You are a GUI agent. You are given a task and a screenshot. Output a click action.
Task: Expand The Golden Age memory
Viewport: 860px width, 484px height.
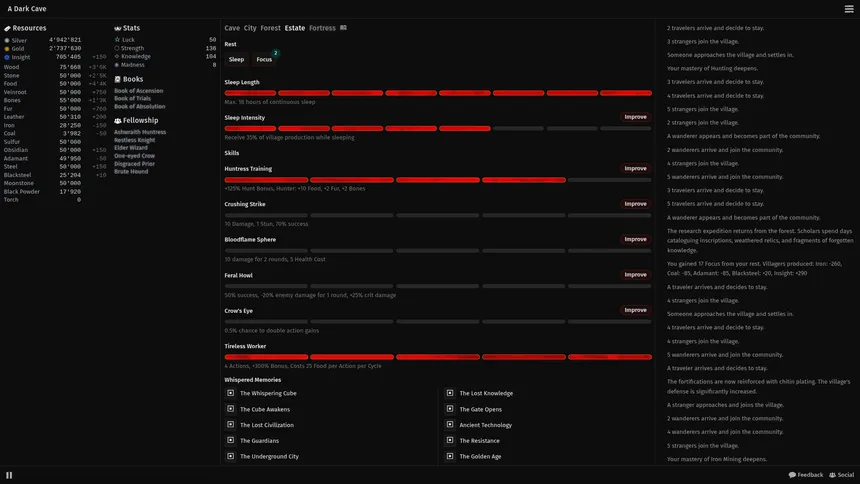(450, 456)
